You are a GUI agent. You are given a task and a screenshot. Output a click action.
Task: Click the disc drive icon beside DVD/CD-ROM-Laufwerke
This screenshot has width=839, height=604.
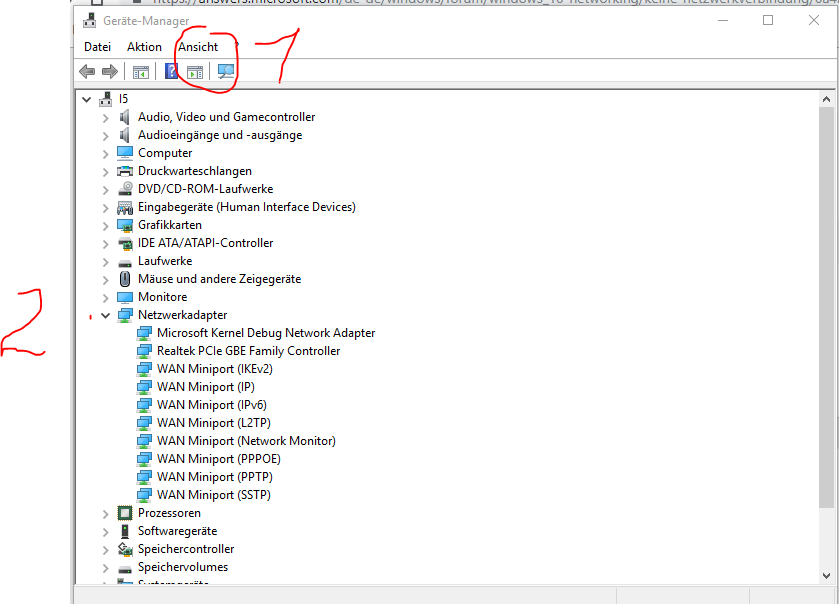click(125, 189)
